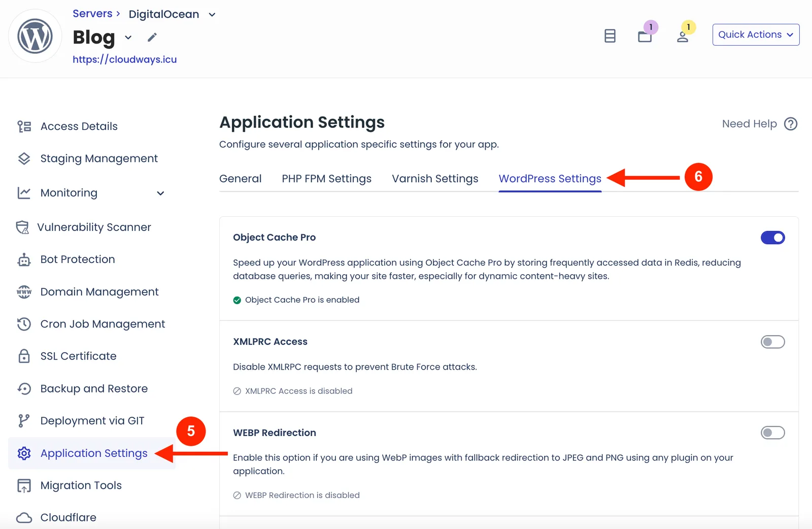Click the Vulnerability Scanner shield icon
The height and width of the screenshot is (529, 812).
coord(22,227)
